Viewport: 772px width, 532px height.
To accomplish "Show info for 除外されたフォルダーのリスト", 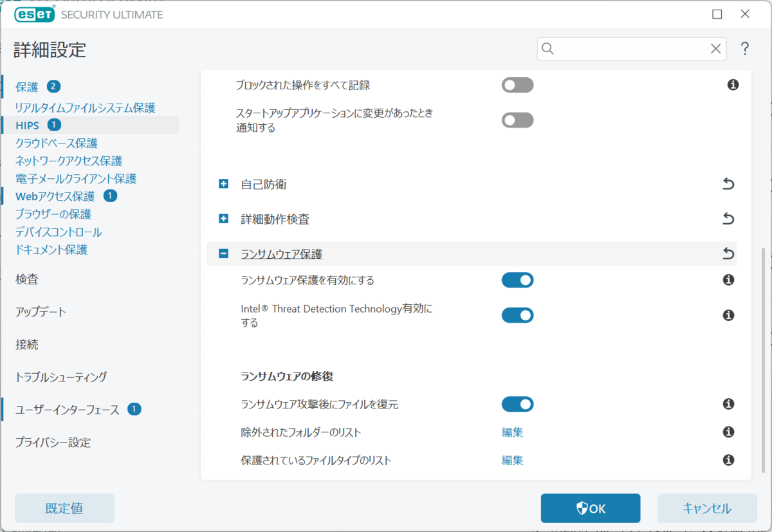I will (x=728, y=432).
